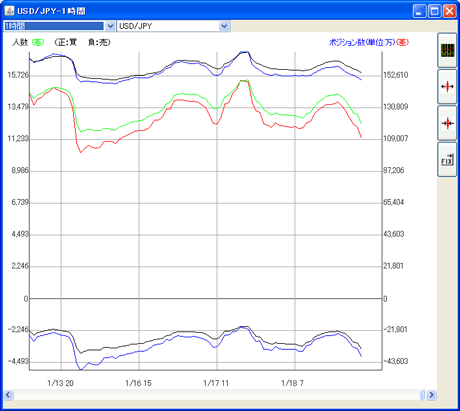Click the 6,739 left axis value
This screenshot has height=411, width=460.
click(x=20, y=202)
